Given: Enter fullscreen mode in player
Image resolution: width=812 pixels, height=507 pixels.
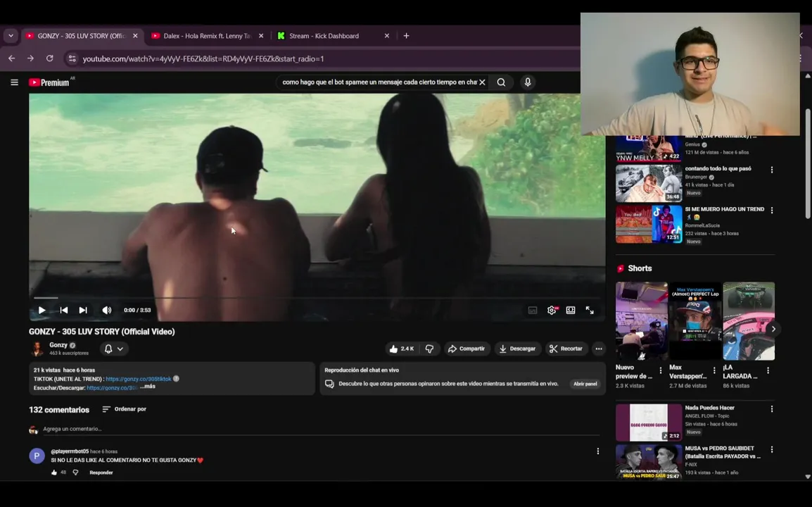Looking at the screenshot, I should [x=590, y=310].
